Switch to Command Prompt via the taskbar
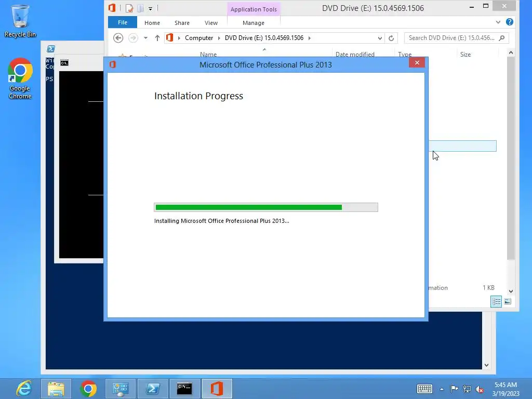This screenshot has height=399, width=532. coord(184,389)
